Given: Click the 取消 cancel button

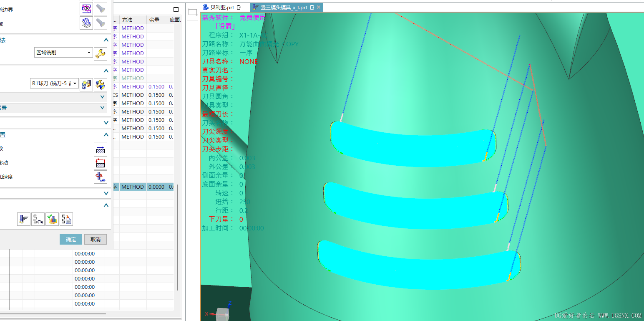Looking at the screenshot, I should pyautogui.click(x=96, y=239).
